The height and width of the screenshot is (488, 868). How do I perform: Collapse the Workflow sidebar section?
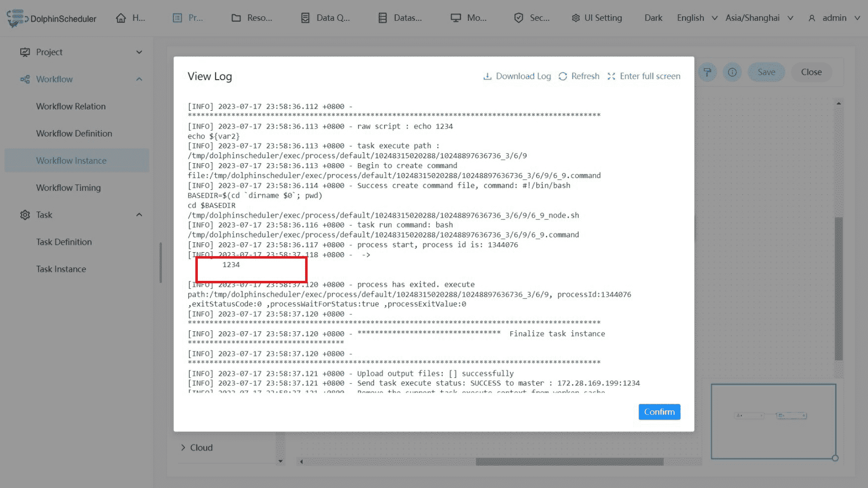139,79
